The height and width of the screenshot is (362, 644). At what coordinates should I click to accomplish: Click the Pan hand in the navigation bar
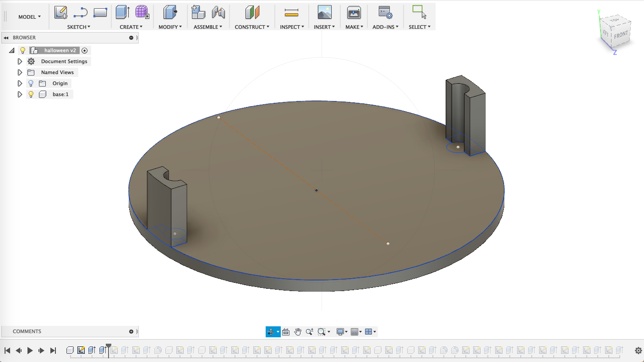[298, 332]
